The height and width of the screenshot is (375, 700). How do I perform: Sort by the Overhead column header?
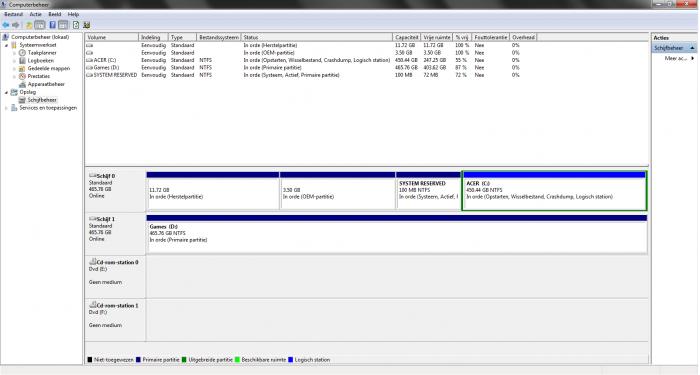click(523, 38)
